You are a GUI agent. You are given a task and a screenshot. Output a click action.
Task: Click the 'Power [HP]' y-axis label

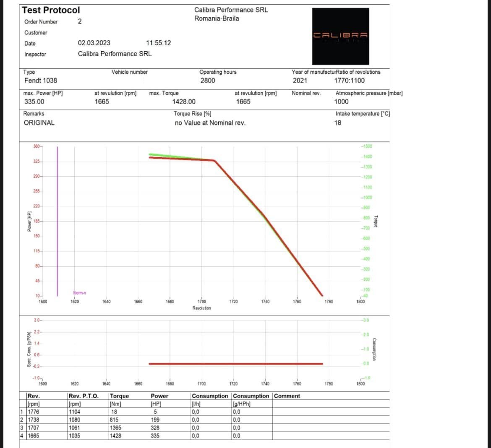[29, 221]
